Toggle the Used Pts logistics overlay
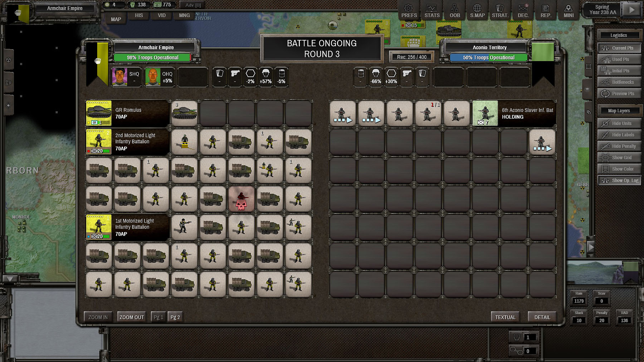This screenshot has width=644, height=362. pos(619,59)
